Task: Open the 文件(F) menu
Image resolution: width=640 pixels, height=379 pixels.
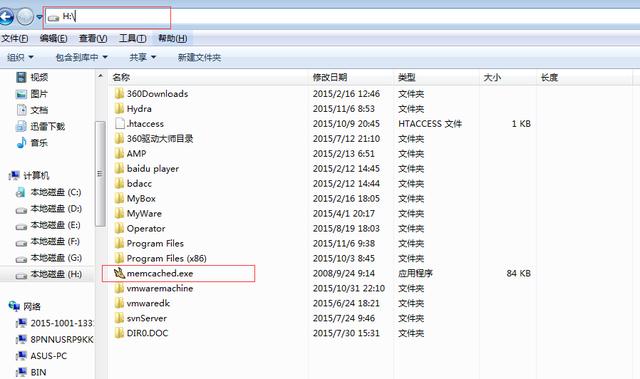Action: (x=15, y=38)
